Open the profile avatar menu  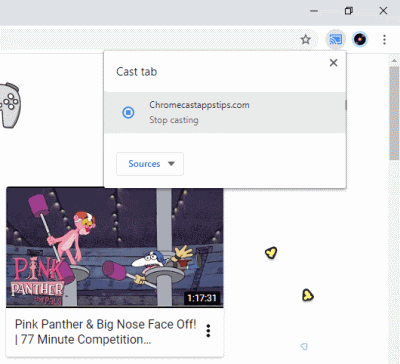(x=360, y=40)
